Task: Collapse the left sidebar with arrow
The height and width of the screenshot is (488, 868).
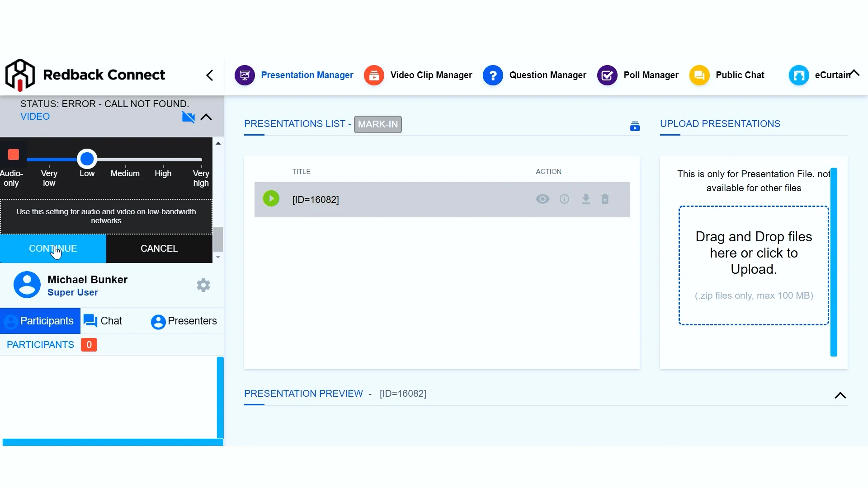Action: (x=210, y=75)
